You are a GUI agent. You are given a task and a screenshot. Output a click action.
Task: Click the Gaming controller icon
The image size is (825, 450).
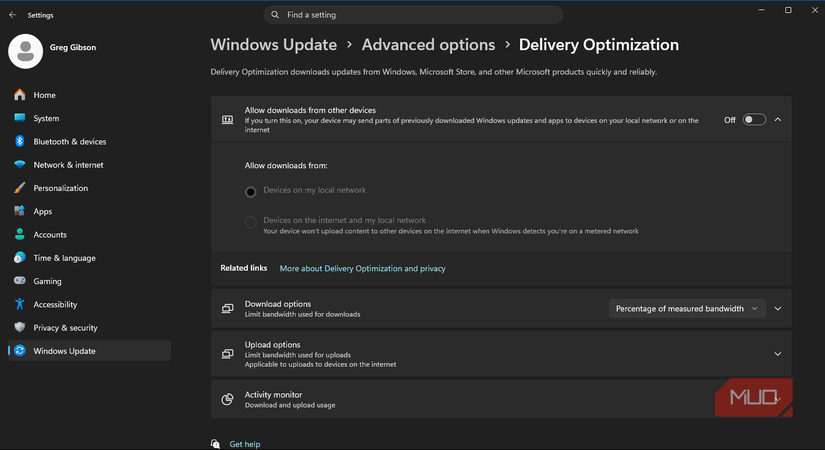coord(19,281)
